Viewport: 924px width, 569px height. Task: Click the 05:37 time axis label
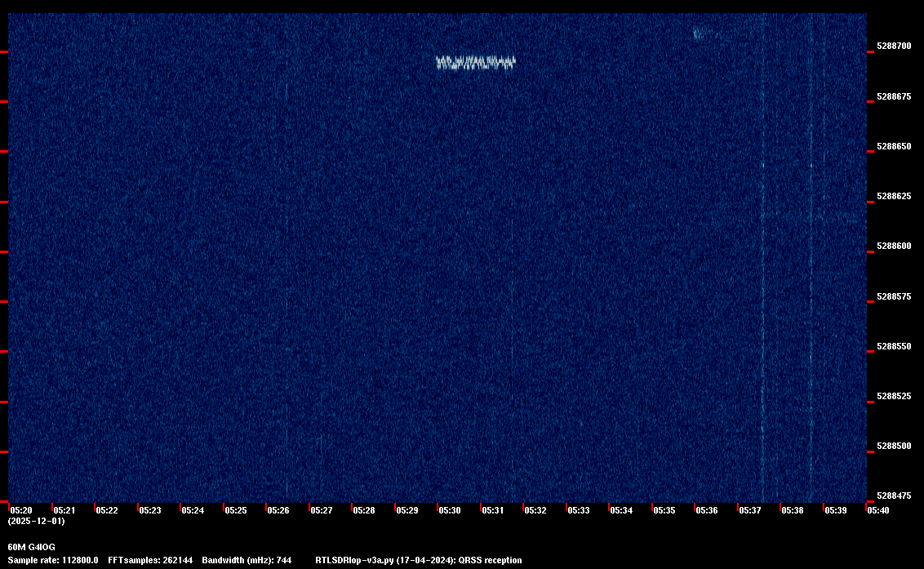[x=749, y=510]
